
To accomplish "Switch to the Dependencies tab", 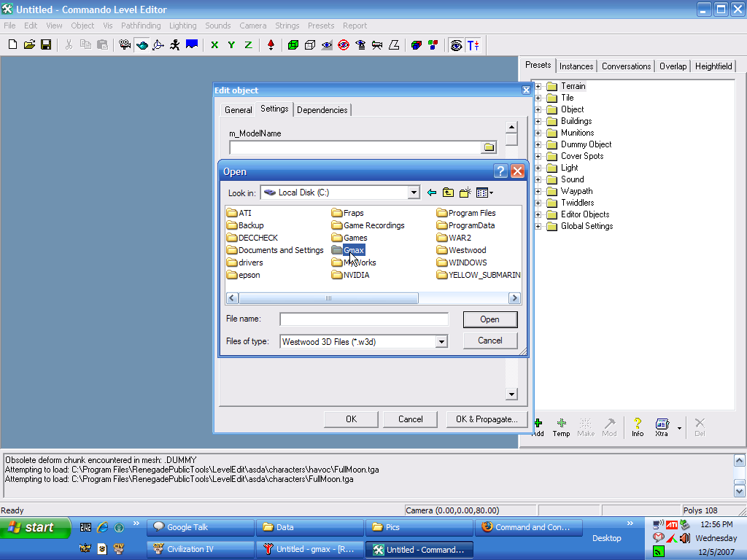I will 322,110.
